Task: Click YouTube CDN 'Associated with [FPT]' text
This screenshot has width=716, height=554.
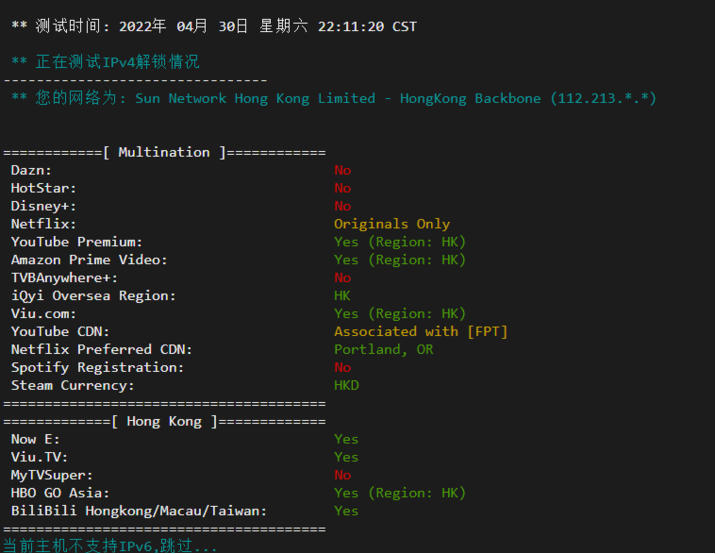Action: click(421, 331)
